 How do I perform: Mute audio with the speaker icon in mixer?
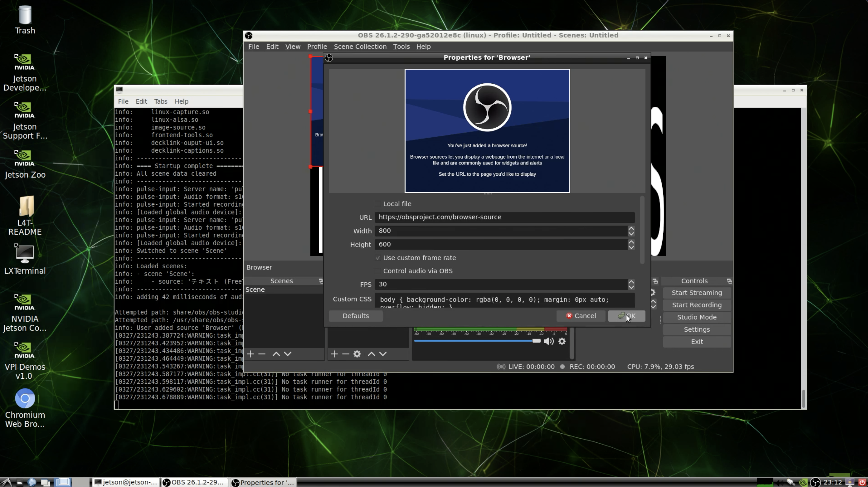pyautogui.click(x=549, y=341)
